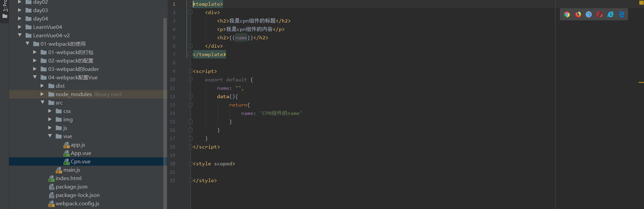The height and width of the screenshot is (209, 644).
Task: Click the closing </style> tag
Action: (205, 180)
